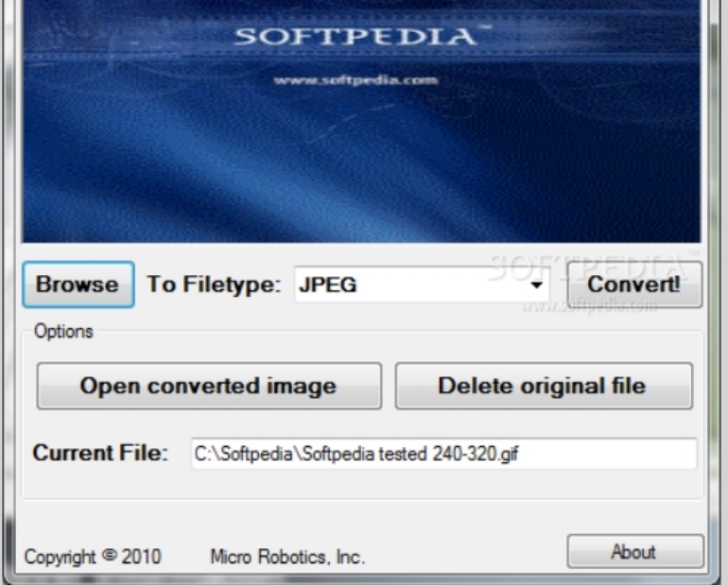The image size is (728, 585).
Task: Expand the To Filetype dropdown arrow
Action: click(x=536, y=285)
